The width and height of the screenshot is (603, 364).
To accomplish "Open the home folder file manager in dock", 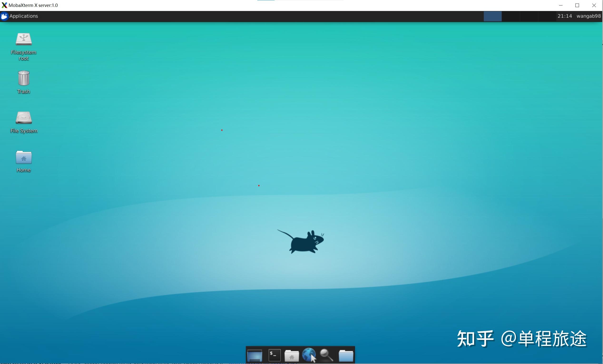I will coord(291,355).
